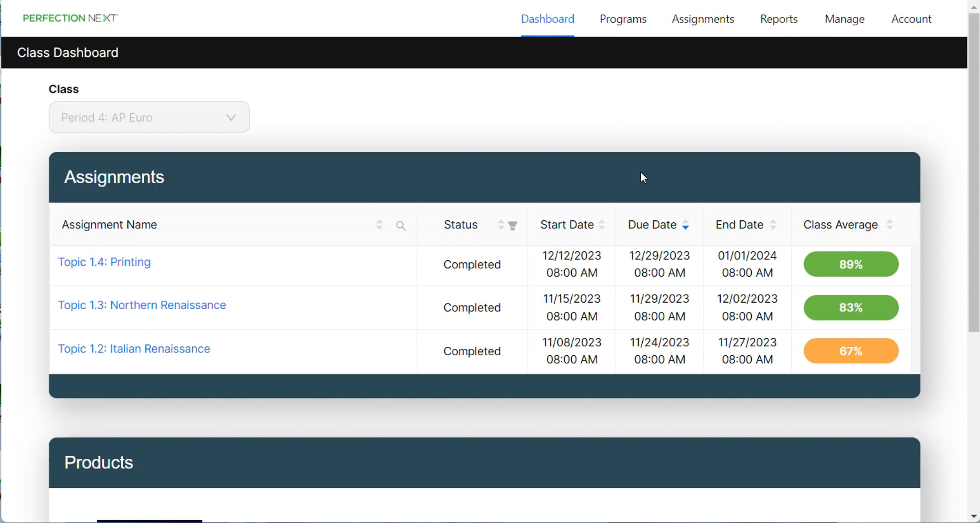Click the Assignment Name search magnifier icon

click(x=401, y=226)
